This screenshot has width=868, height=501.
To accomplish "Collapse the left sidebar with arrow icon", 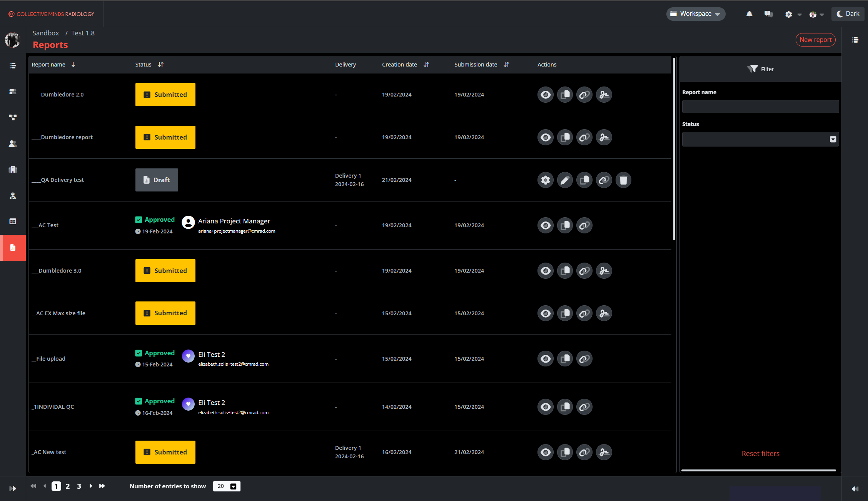I will point(13,488).
